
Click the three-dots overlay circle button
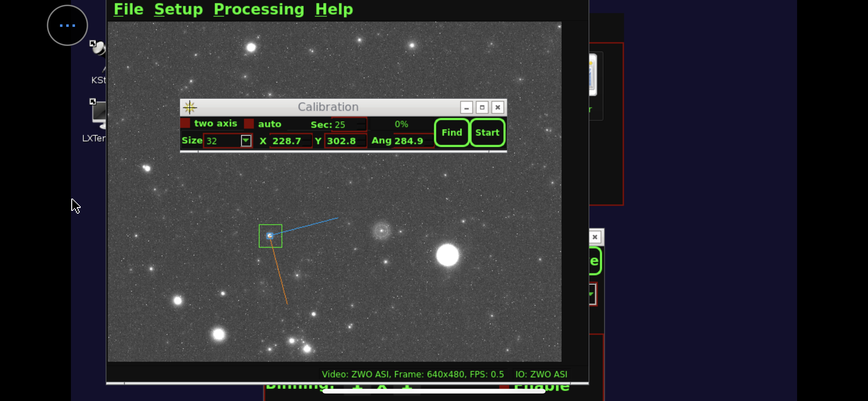pos(67,25)
